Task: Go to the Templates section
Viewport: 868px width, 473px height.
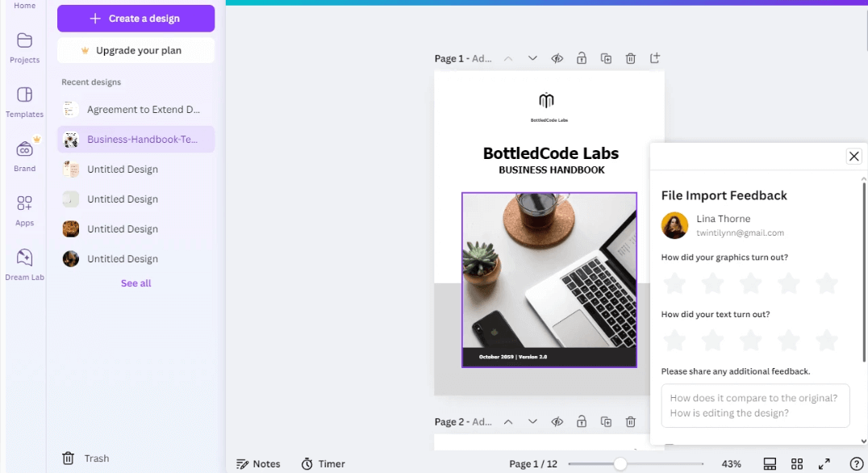Action: point(24,101)
